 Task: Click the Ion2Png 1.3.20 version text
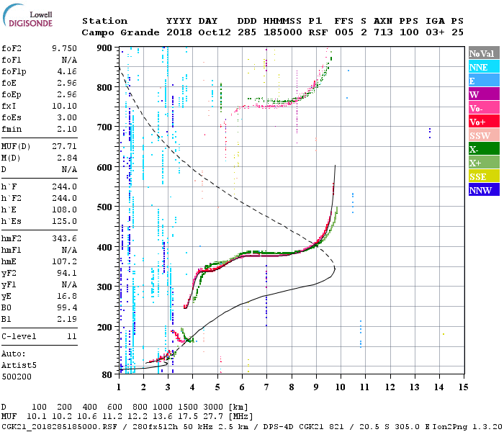(x=467, y=427)
